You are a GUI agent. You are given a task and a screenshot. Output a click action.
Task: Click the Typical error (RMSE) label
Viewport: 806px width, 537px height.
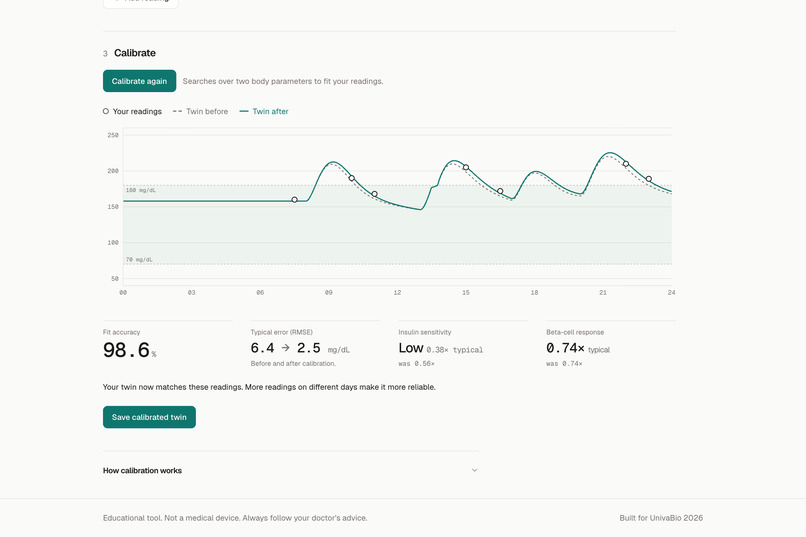click(x=282, y=332)
